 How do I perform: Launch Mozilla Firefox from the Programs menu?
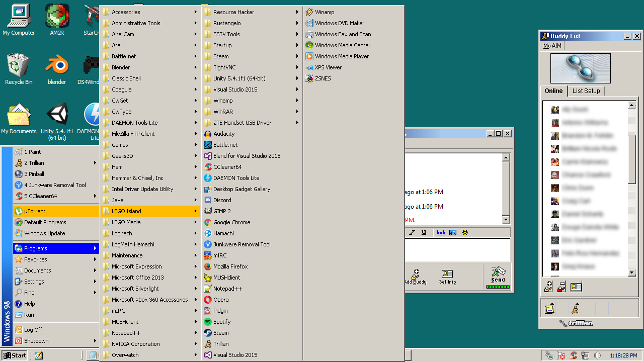click(x=252, y=266)
